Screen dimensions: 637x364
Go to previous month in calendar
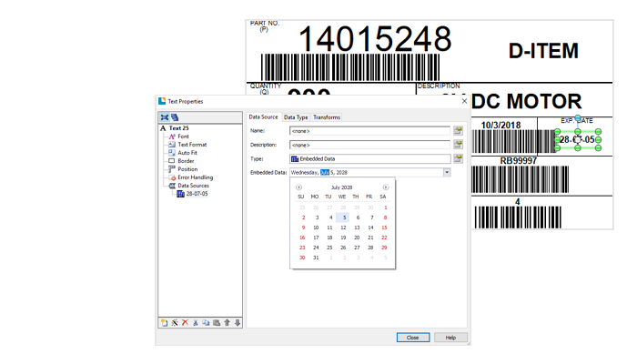[x=299, y=187]
